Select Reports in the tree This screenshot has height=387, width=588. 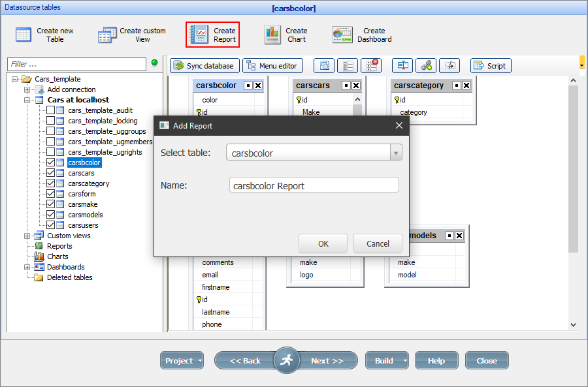[x=59, y=246]
